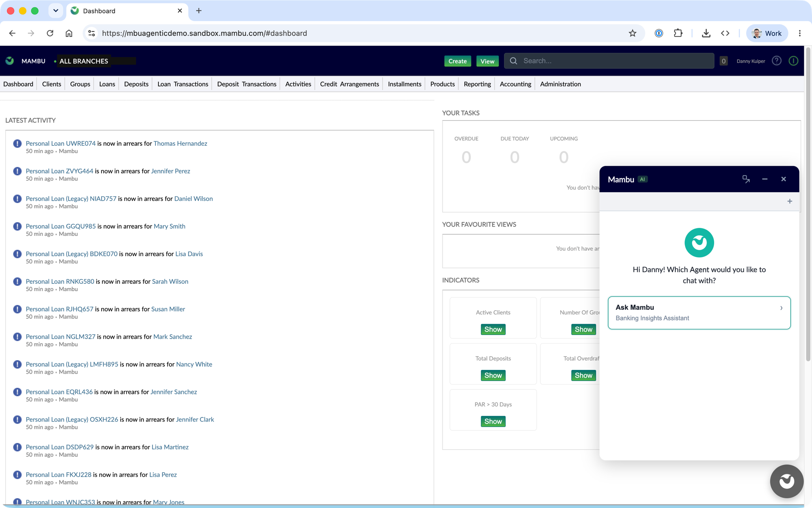
Task: Bookmark this page with star icon
Action: (x=633, y=33)
